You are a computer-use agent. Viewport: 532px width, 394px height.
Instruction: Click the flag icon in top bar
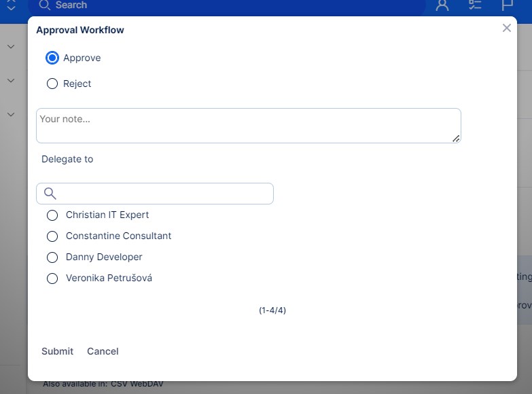pyautogui.click(x=508, y=5)
